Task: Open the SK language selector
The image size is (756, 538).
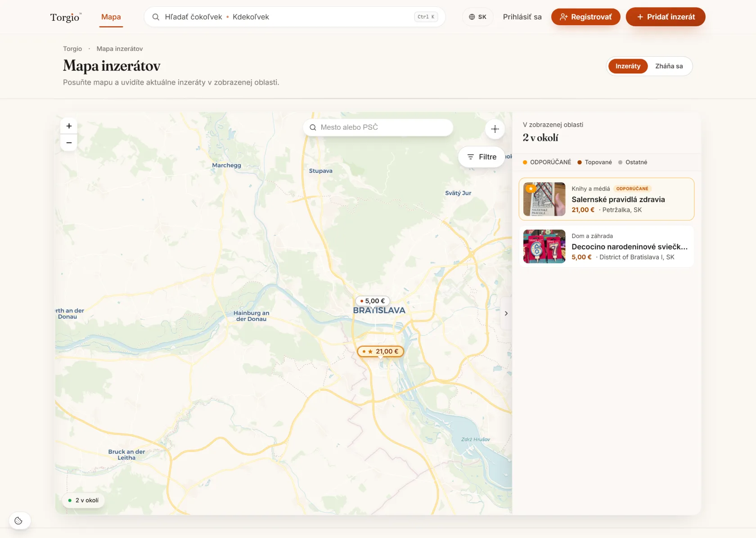Action: coord(477,17)
